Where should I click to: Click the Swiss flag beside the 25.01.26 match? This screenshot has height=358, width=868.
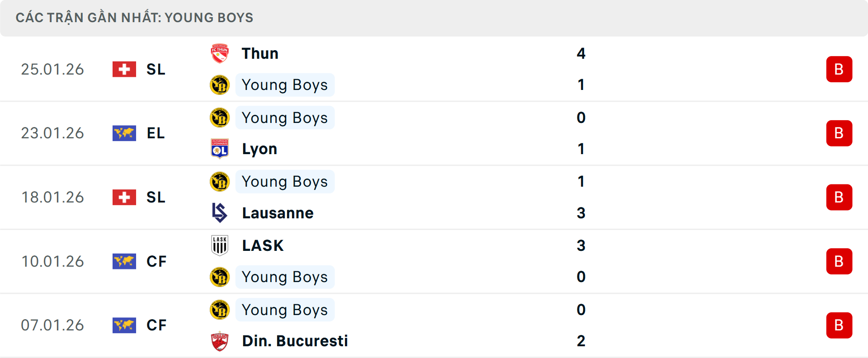(124, 69)
